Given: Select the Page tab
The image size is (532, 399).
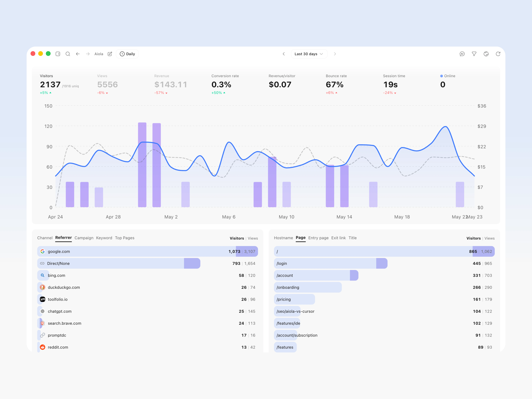Looking at the screenshot, I should (301, 238).
